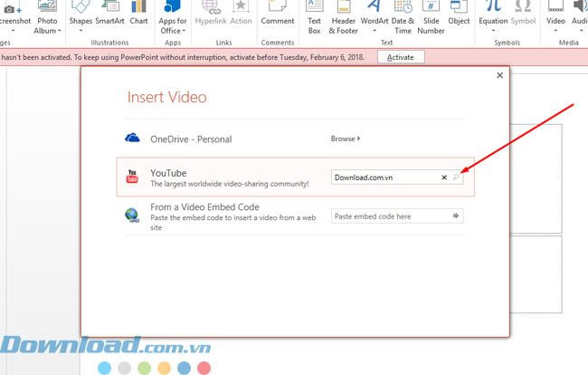Expand the Shapes dropdown arrow
The image size is (588, 375).
pyautogui.click(x=81, y=31)
